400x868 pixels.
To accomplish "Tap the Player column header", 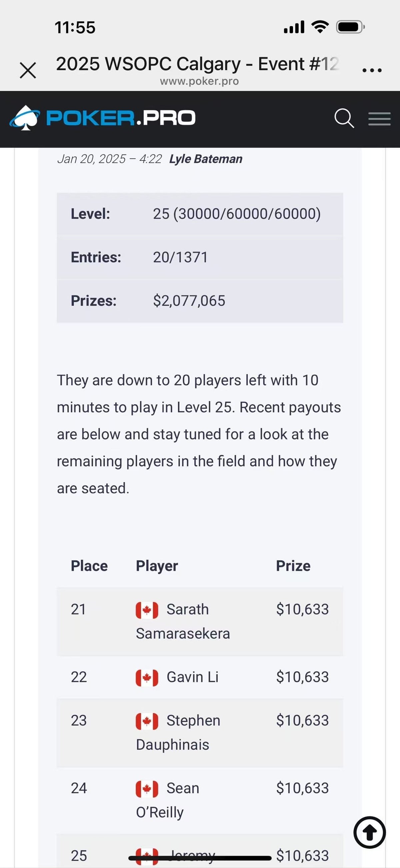I will point(157,566).
